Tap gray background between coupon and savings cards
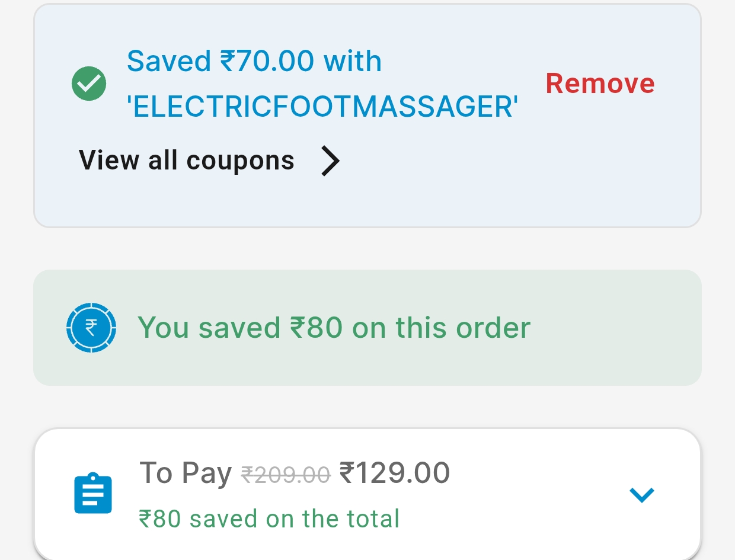The width and height of the screenshot is (735, 560). [367, 249]
